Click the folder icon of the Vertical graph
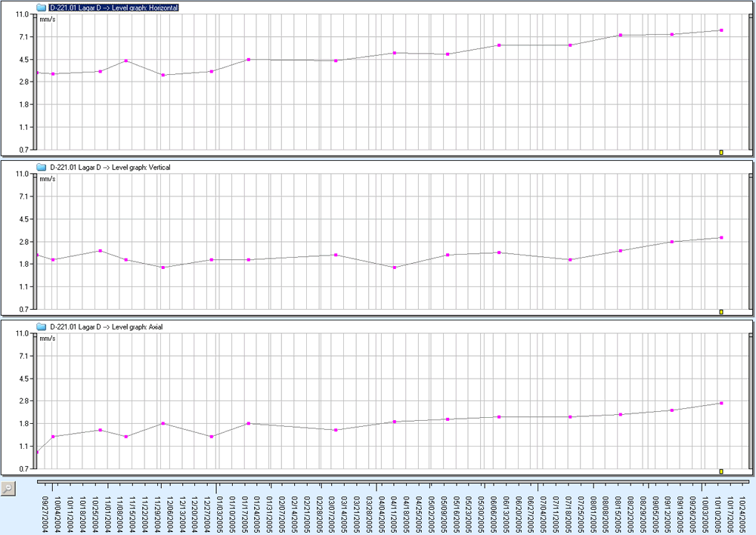Screen dimensions: 756x535 point(41,167)
